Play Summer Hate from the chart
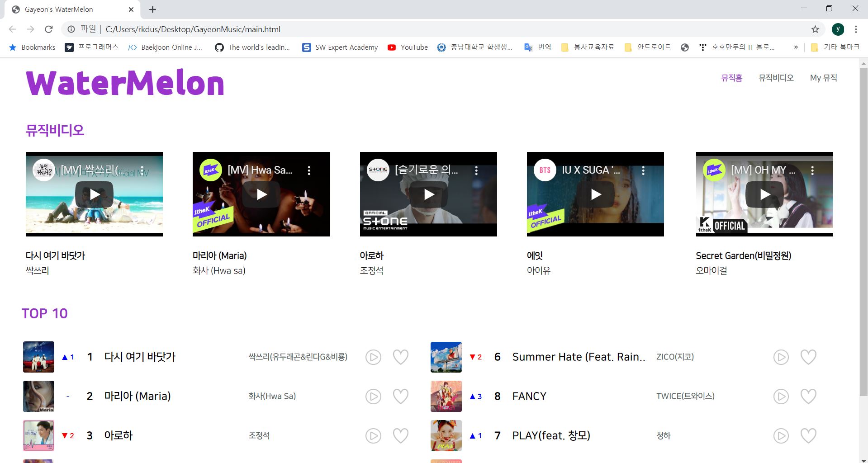The image size is (868, 463). coord(781,357)
